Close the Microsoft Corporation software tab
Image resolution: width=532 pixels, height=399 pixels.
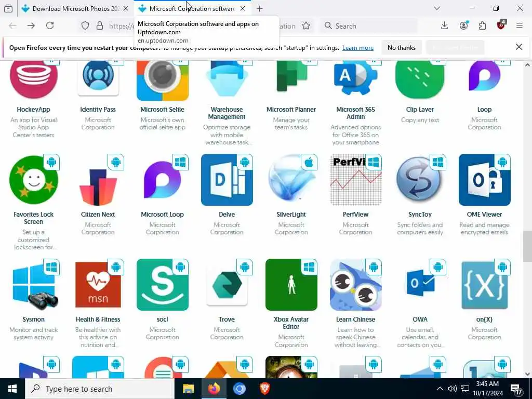click(243, 8)
